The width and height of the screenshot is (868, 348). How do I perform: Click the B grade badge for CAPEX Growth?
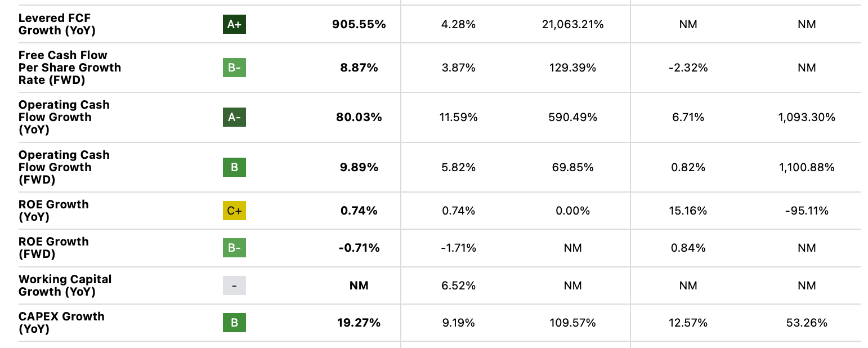click(x=234, y=323)
